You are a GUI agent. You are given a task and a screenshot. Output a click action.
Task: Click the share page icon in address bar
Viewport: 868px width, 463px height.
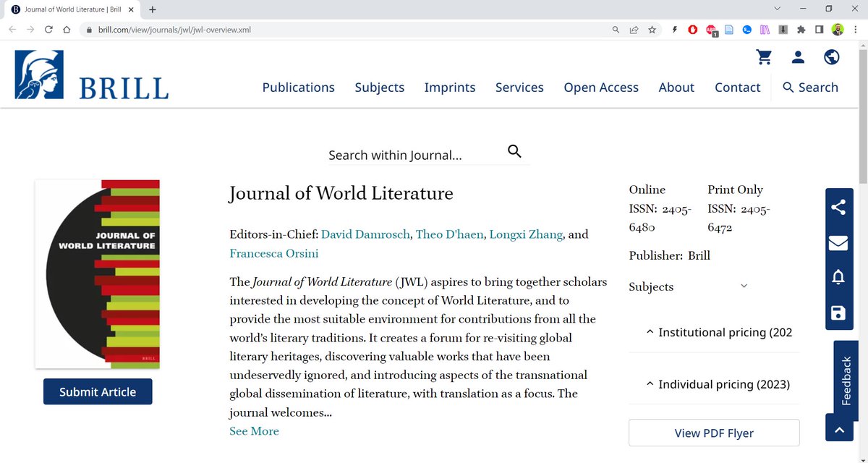click(634, 30)
